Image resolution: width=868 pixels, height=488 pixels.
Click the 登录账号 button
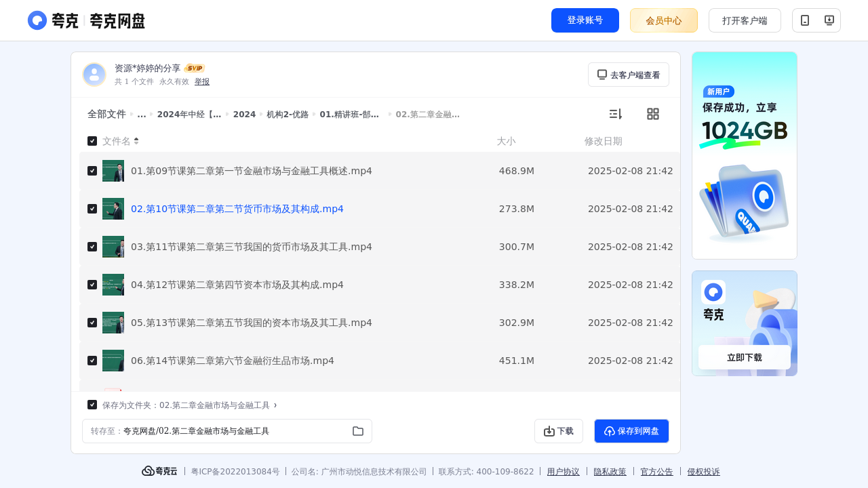click(x=585, y=20)
